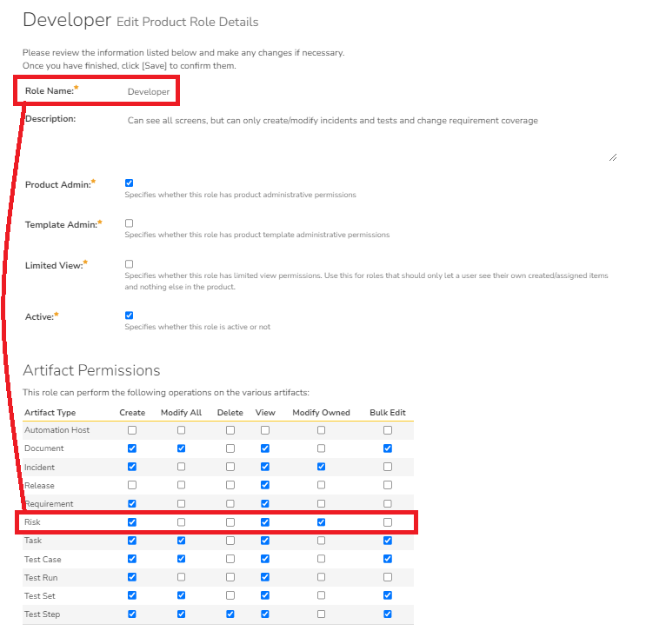This screenshot has width=646, height=644.
Task: Enable the Limited View checkbox
Action: (x=130, y=264)
